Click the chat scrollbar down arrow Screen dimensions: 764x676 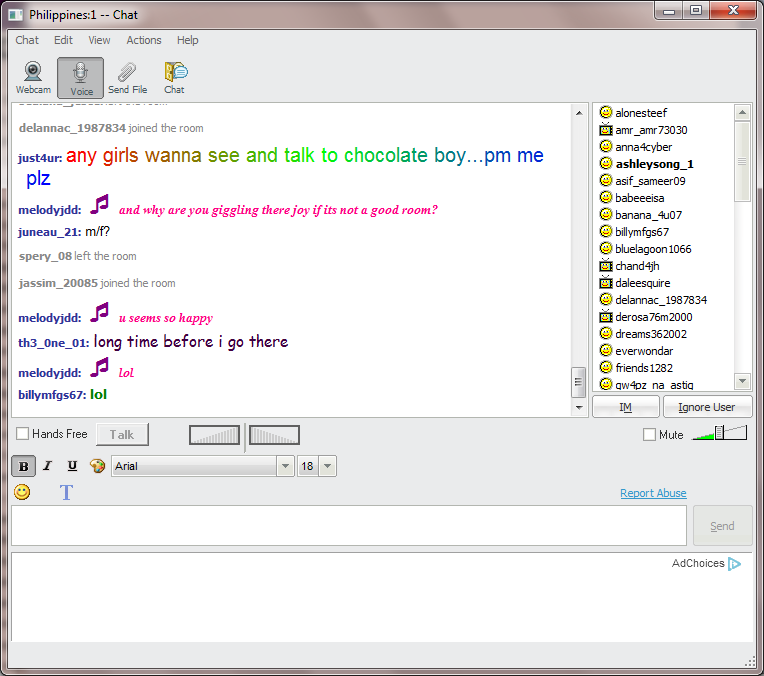click(x=579, y=407)
